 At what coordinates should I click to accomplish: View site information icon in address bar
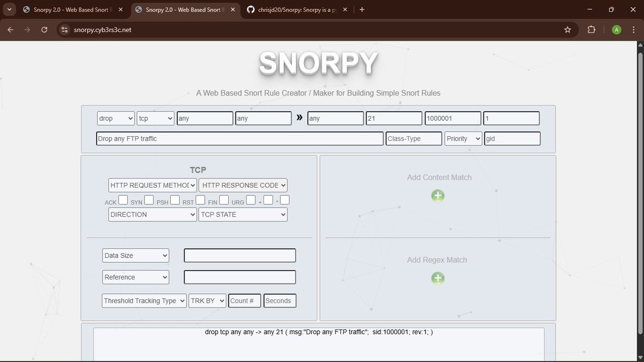click(x=65, y=29)
